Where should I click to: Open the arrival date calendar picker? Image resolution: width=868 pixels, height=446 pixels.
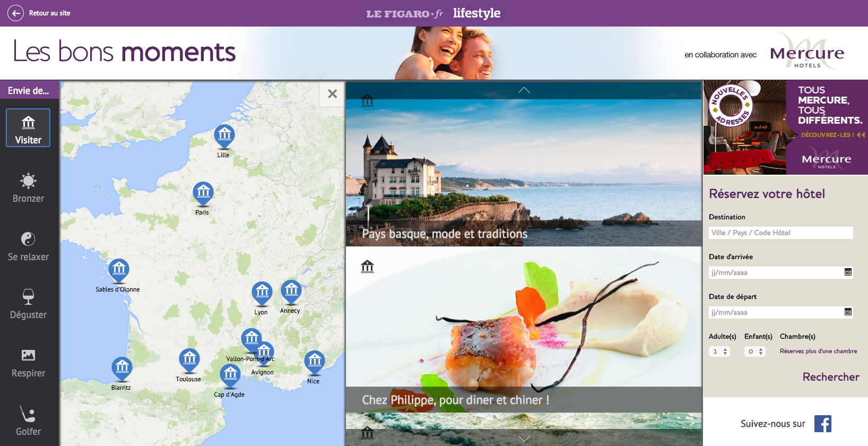848,272
